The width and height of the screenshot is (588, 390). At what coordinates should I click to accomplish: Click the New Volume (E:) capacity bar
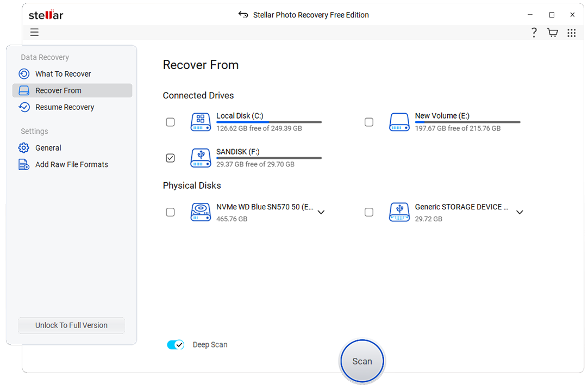click(x=467, y=122)
